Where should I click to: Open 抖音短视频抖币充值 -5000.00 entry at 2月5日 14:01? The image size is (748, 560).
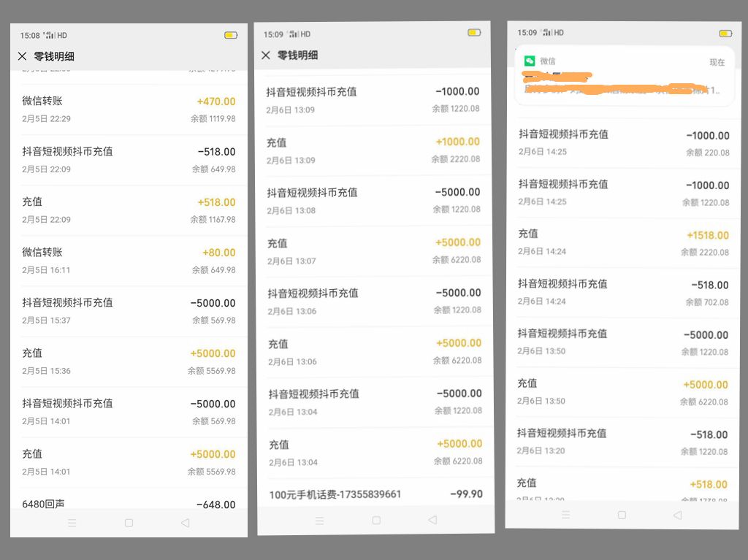click(129, 412)
